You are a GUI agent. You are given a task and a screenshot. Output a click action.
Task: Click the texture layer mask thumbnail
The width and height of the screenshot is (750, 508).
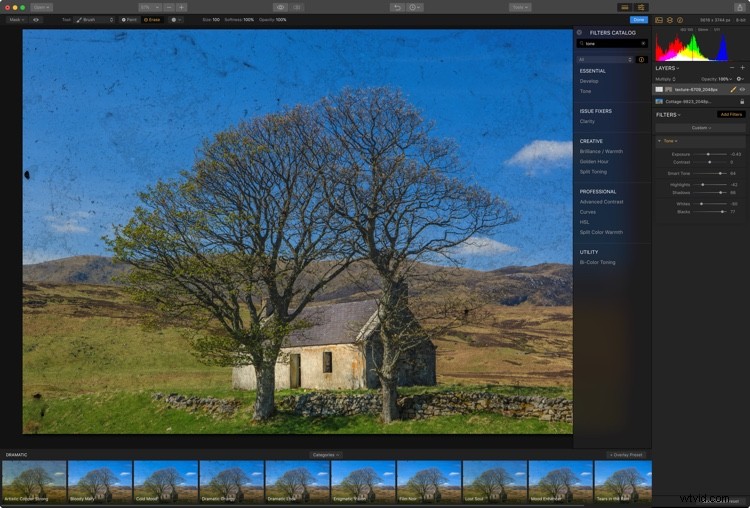pyautogui.click(x=669, y=89)
